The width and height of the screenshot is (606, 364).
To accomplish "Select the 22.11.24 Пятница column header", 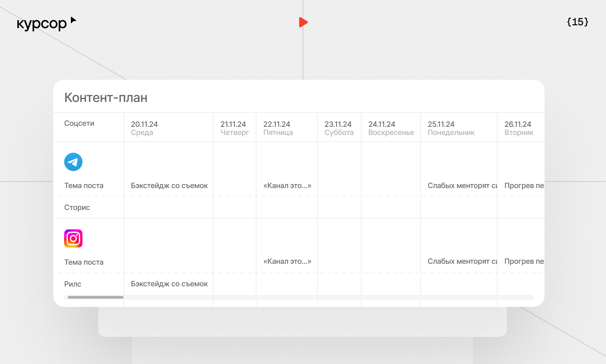I will pos(278,128).
